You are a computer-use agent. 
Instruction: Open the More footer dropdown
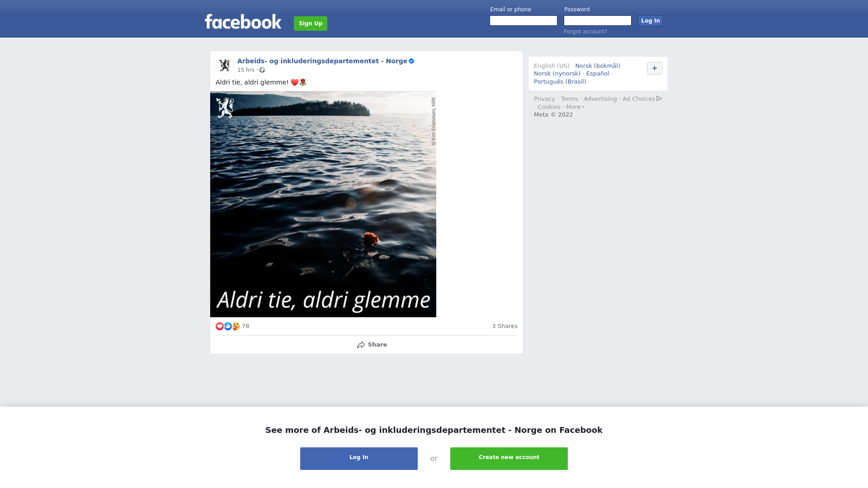pos(575,107)
